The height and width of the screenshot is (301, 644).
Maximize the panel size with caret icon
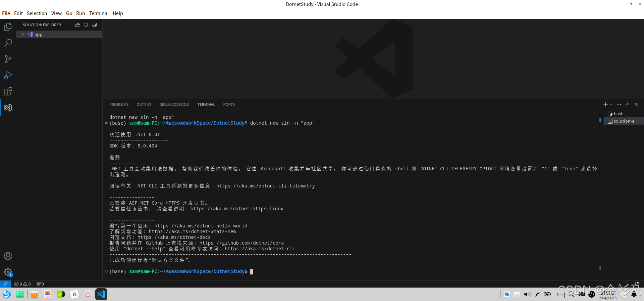tap(628, 104)
